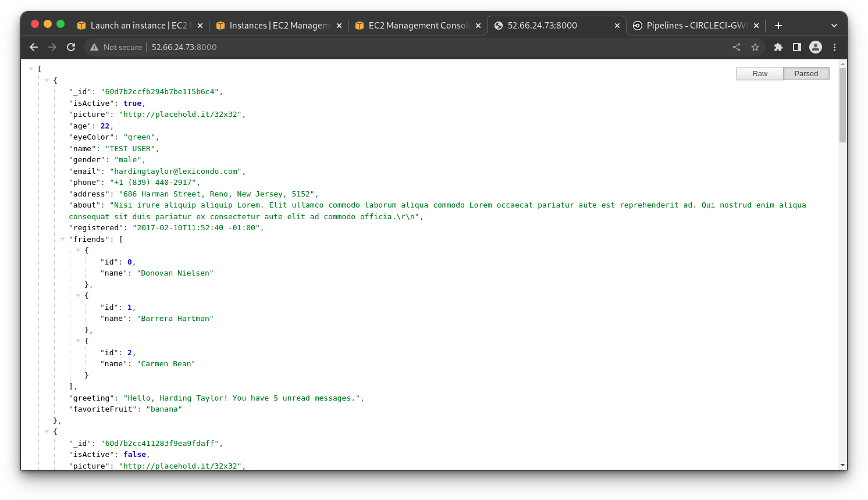This screenshot has height=500, width=868.
Task: Click the vertical scrollbar thumb
Action: (843, 105)
